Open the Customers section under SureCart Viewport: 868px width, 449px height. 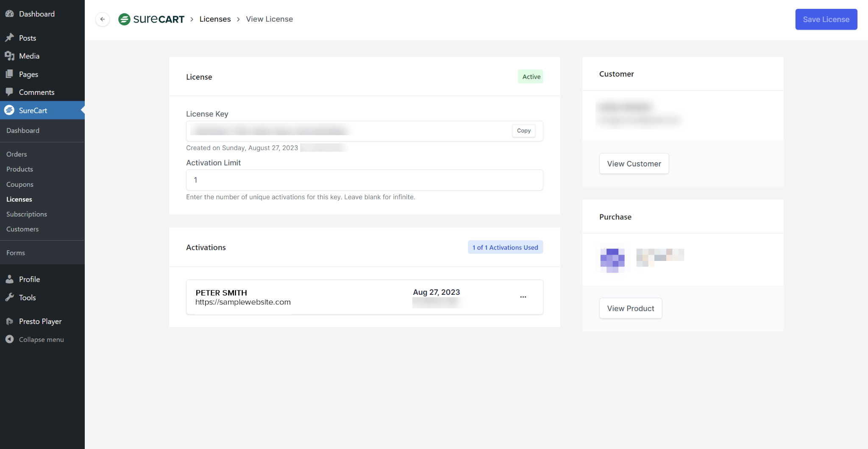point(22,229)
